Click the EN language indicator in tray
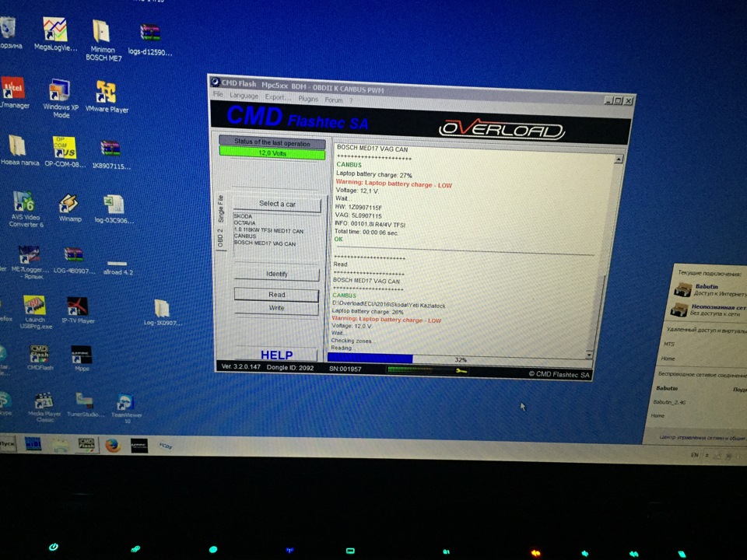Image resolution: width=747 pixels, height=560 pixels. pyautogui.click(x=694, y=455)
